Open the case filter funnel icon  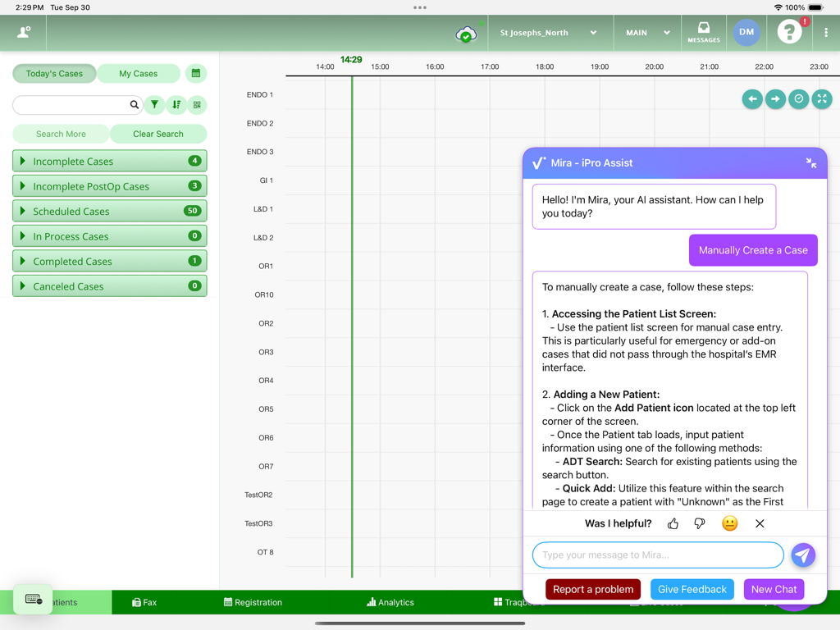(153, 105)
